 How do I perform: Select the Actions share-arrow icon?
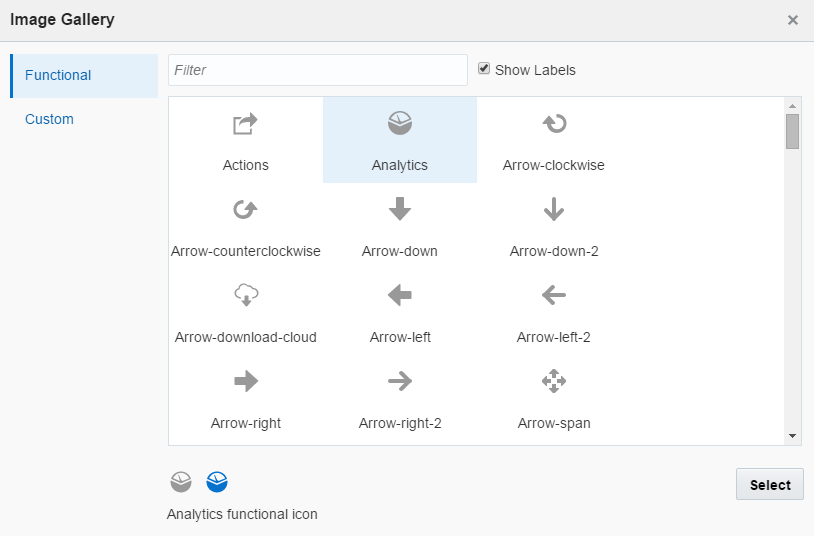pos(245,124)
